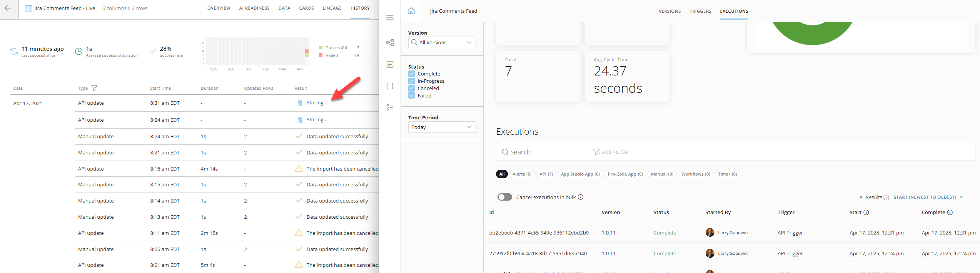
Task: Click the Avg Cycle Time 24.37 seconds card
Action: 628,77
